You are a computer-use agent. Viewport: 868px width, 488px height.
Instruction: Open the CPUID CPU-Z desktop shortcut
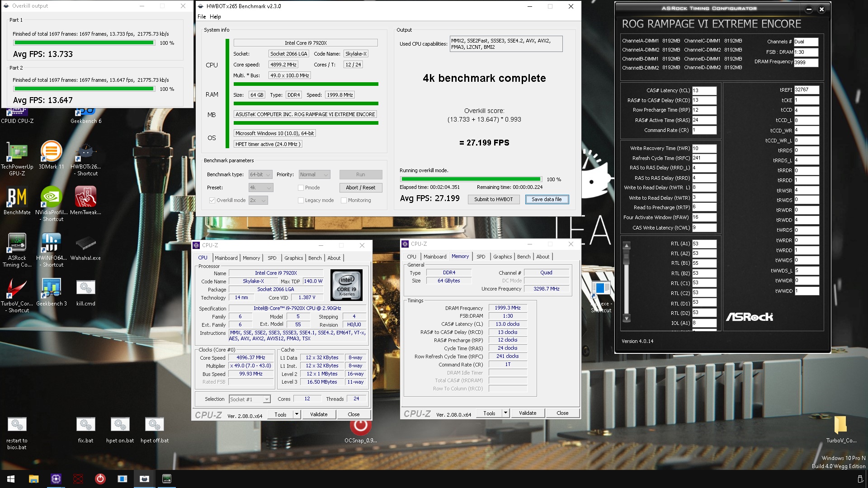click(x=17, y=117)
